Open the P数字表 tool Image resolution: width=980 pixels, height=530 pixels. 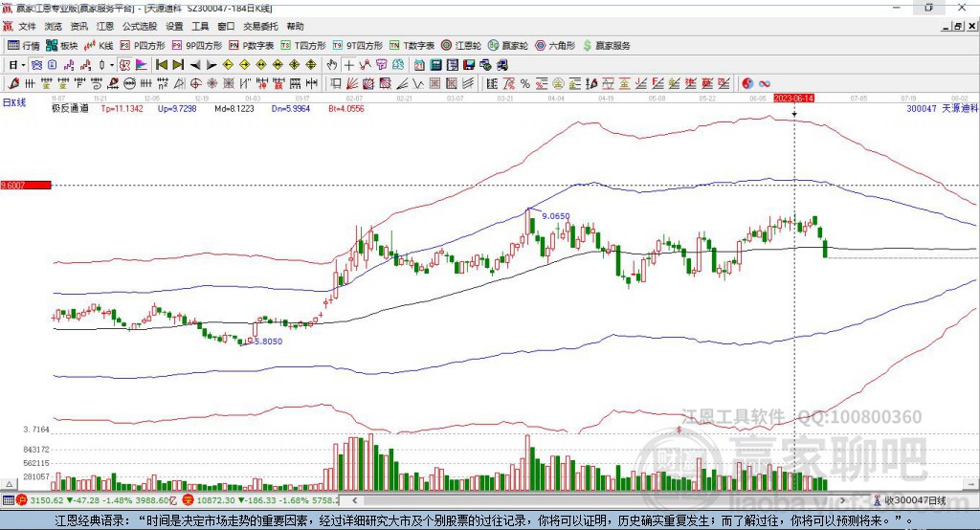coord(252,46)
